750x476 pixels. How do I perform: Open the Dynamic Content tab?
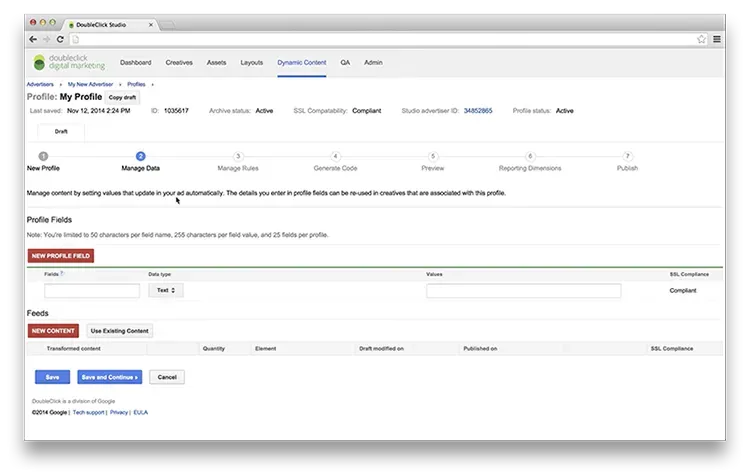(301, 62)
